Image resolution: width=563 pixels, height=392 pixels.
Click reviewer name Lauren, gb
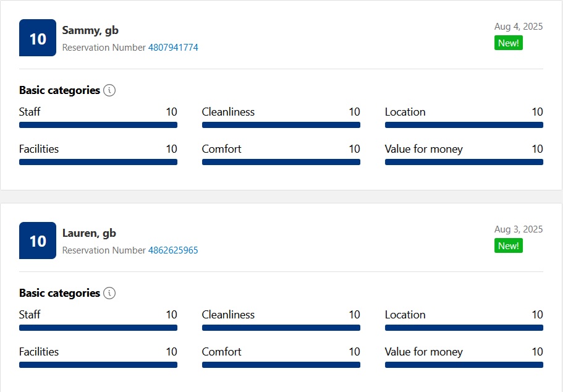click(89, 233)
